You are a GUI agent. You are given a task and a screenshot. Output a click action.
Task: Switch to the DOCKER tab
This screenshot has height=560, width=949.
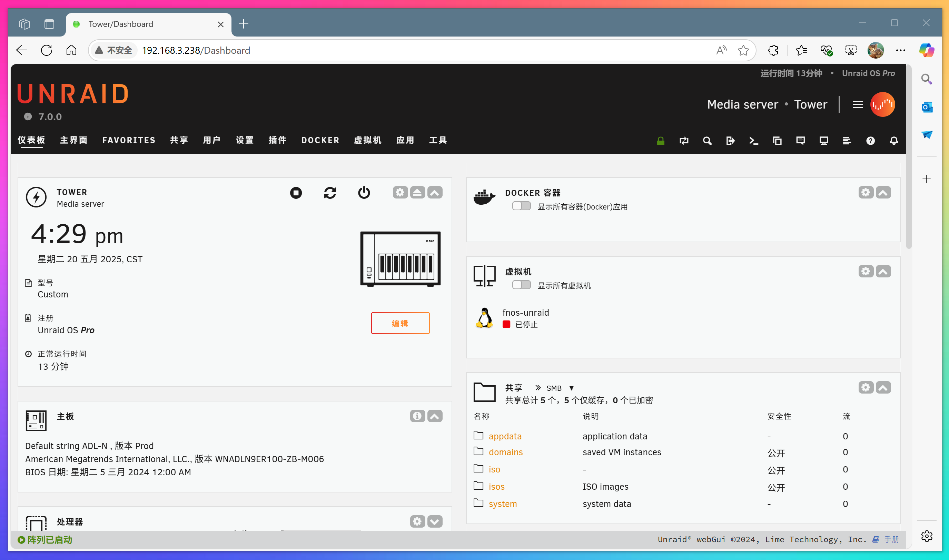(320, 140)
